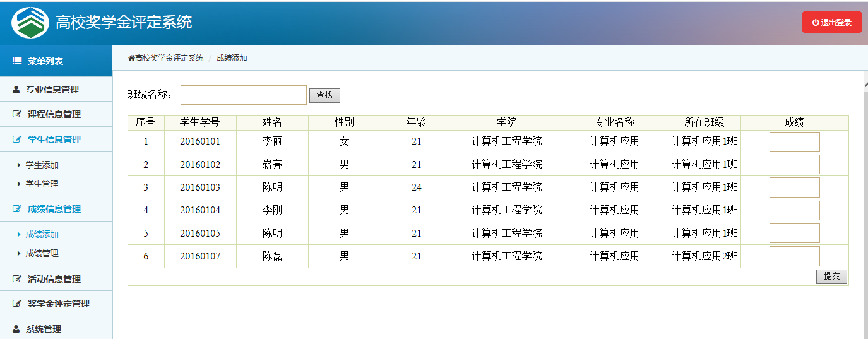Open the 专业信息管理 menu
This screenshot has height=339, width=868.
(56, 90)
